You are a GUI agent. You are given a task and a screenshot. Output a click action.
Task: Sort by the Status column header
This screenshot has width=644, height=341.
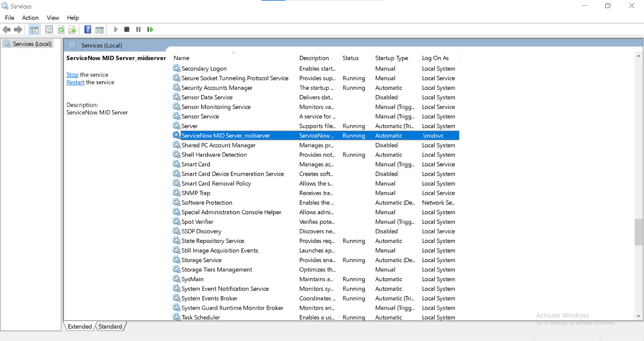tap(350, 58)
